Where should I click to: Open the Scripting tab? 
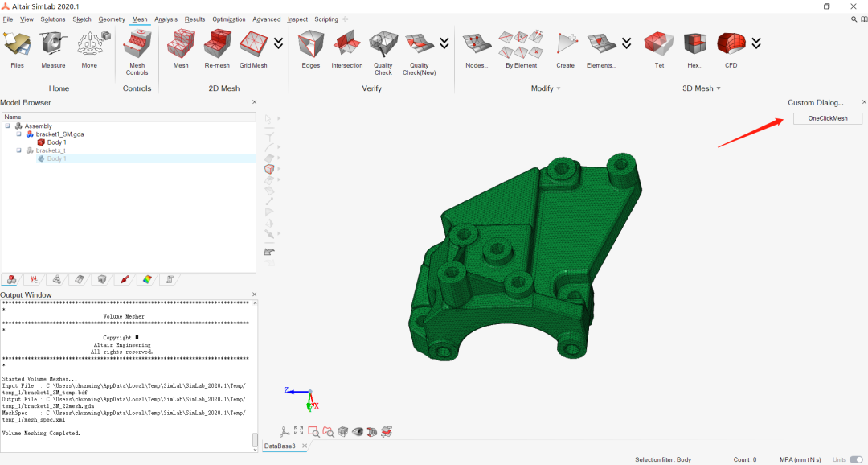(326, 19)
